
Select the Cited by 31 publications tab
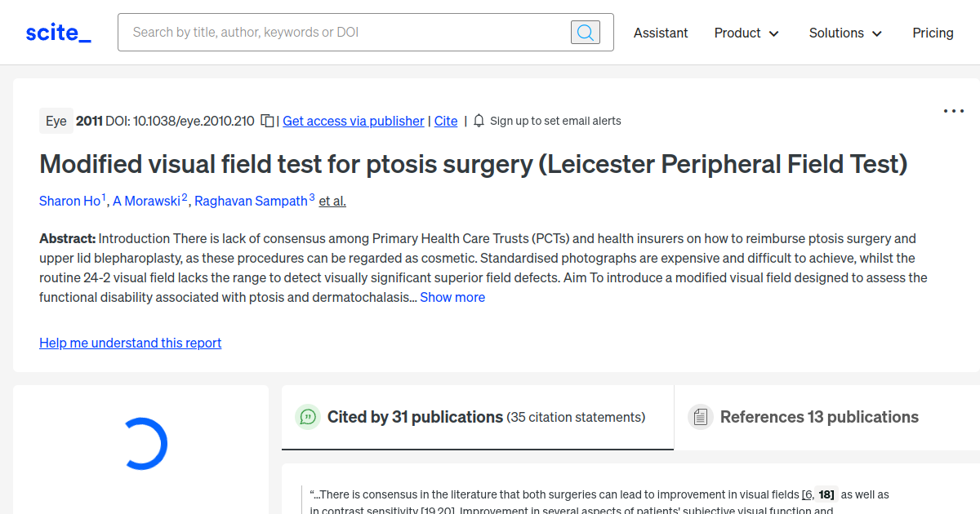pyautogui.click(x=415, y=416)
